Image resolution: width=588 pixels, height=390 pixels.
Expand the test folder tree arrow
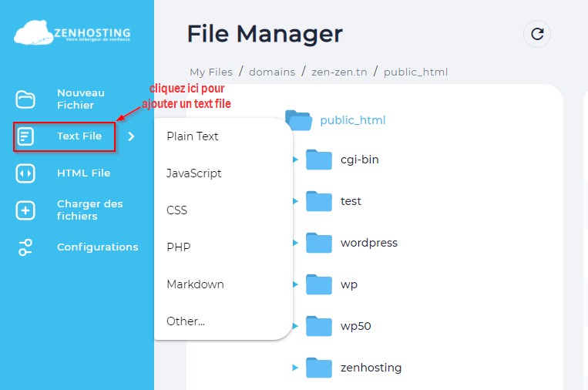(x=295, y=201)
